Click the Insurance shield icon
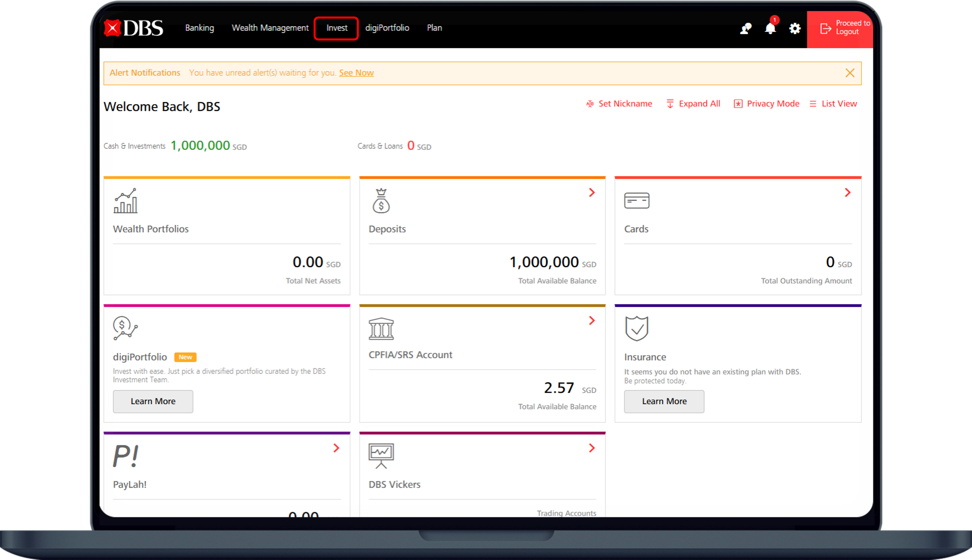Viewport: 972px width, 560px height. click(637, 328)
